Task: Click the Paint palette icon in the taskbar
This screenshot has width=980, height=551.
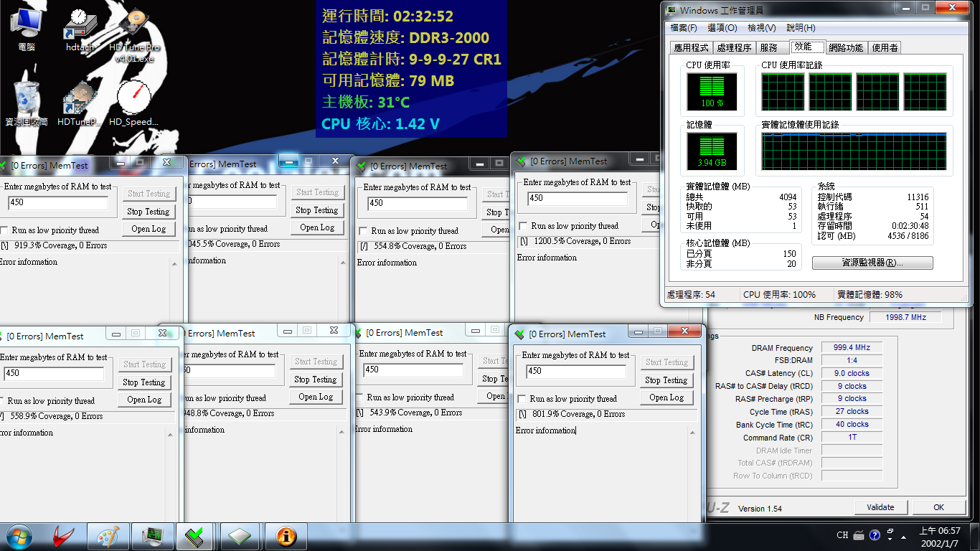Action: click(109, 536)
